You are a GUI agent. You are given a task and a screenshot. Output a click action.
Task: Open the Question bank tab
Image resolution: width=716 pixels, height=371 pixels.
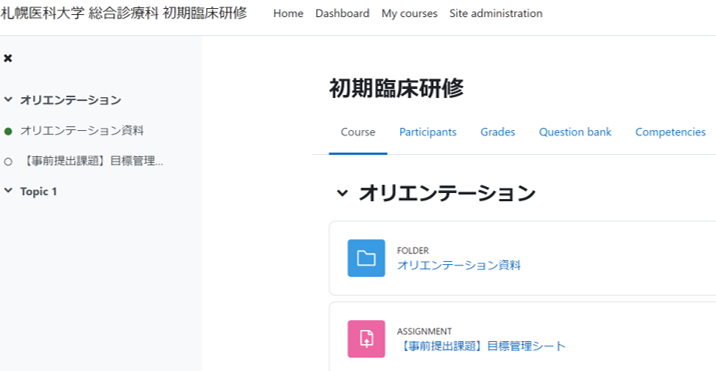[575, 132]
